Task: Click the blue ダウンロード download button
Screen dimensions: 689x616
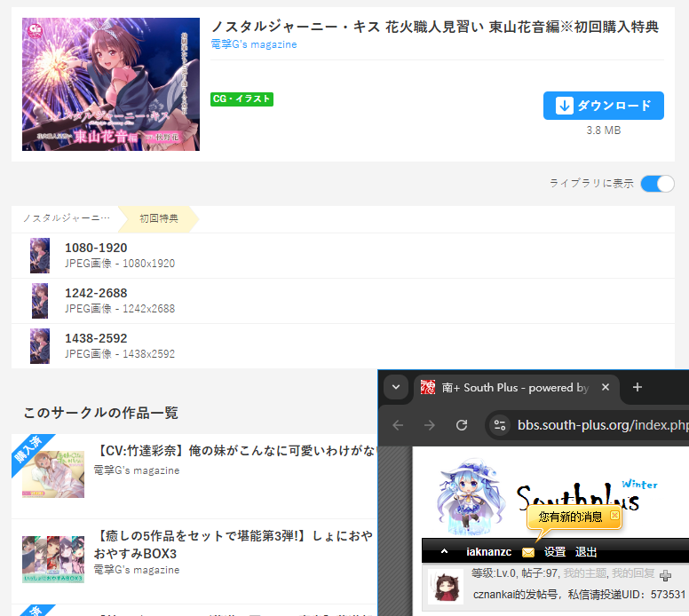Action: click(x=603, y=106)
